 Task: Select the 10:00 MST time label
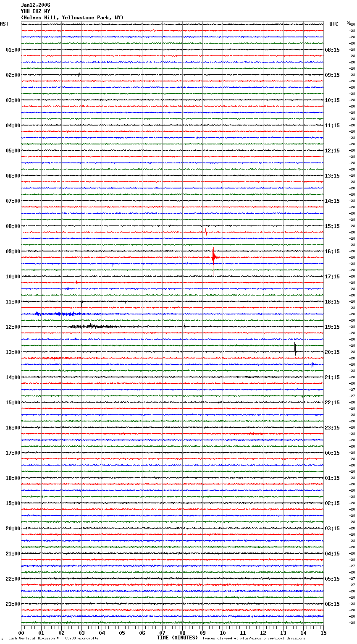coord(13,277)
